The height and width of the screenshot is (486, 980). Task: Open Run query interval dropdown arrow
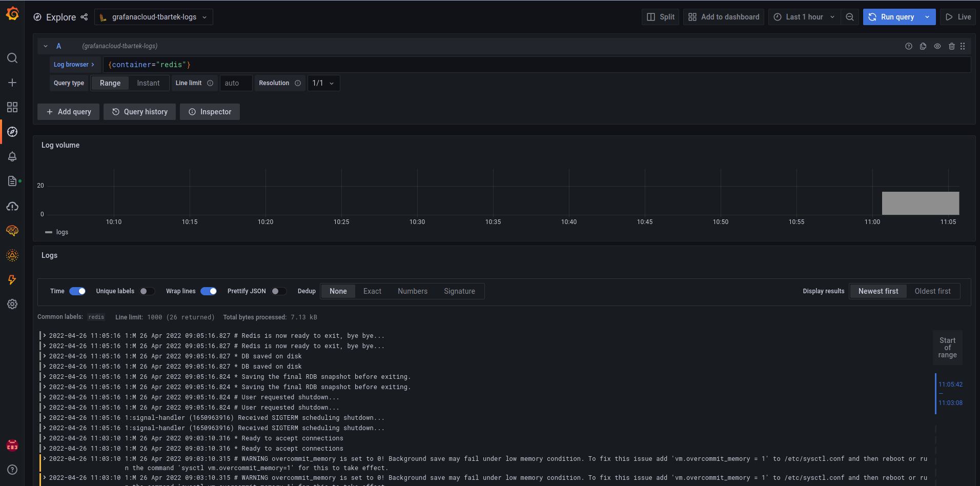[927, 17]
